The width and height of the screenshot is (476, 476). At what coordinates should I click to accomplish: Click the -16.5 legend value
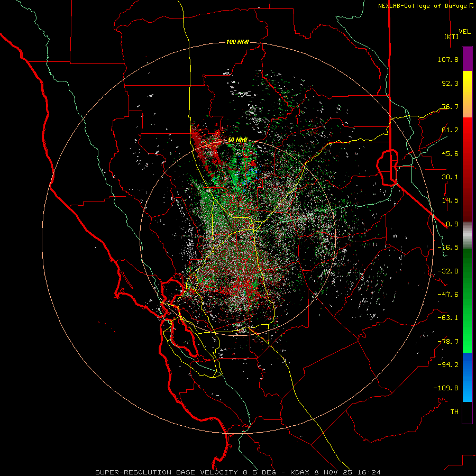tap(448, 248)
